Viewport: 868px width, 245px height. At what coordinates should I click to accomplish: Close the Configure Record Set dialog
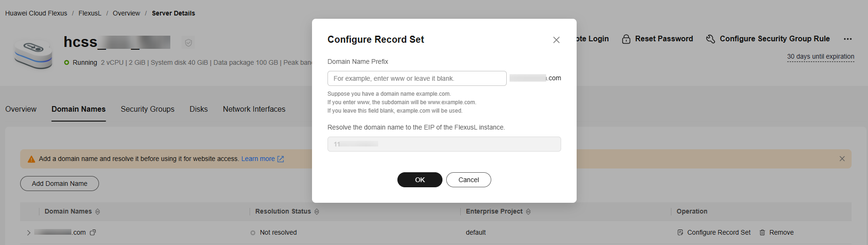[x=556, y=40]
